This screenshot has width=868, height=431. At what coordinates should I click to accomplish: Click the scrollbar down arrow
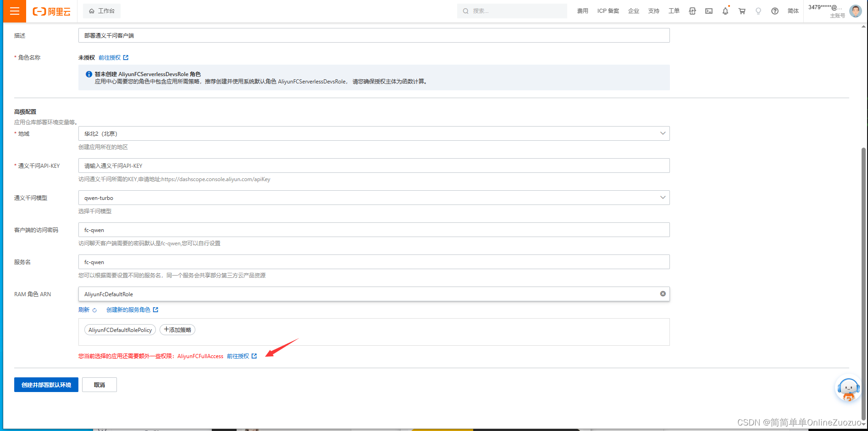[x=863, y=424]
